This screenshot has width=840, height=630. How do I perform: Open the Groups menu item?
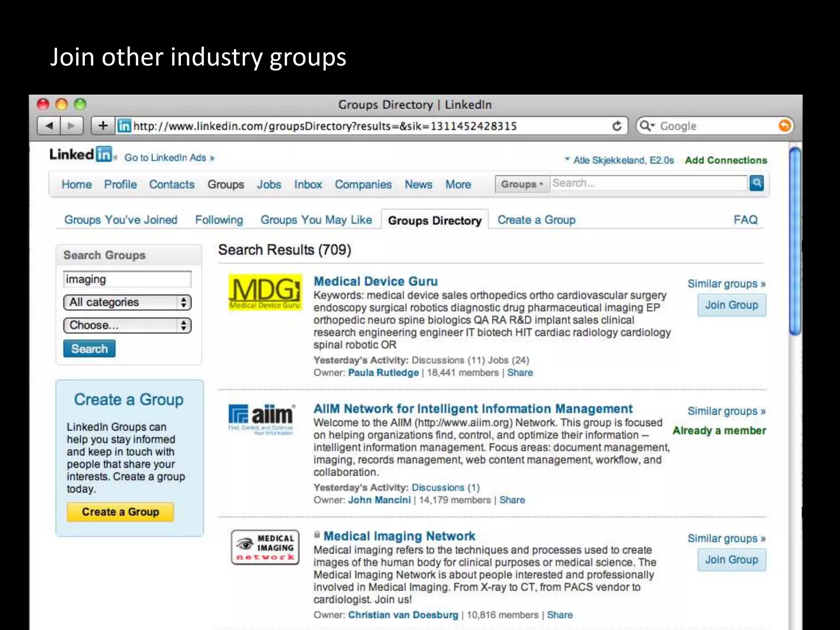pyautogui.click(x=226, y=185)
